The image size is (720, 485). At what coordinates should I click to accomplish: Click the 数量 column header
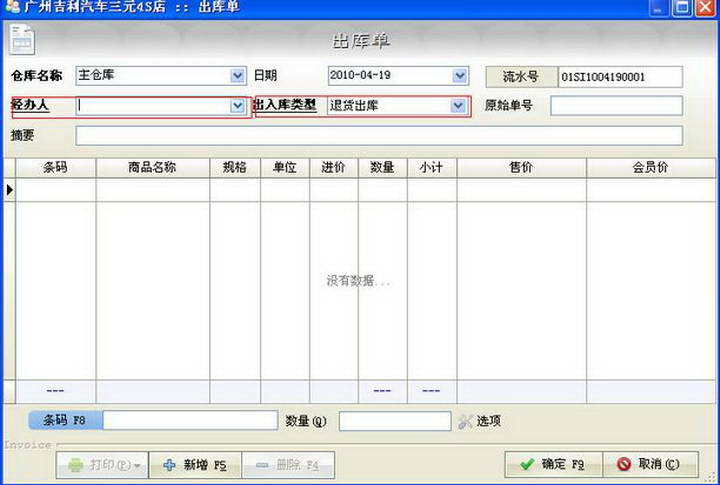pos(382,168)
